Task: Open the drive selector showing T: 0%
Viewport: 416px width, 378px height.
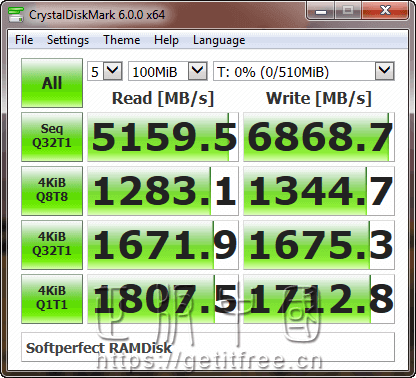Action: (304, 71)
